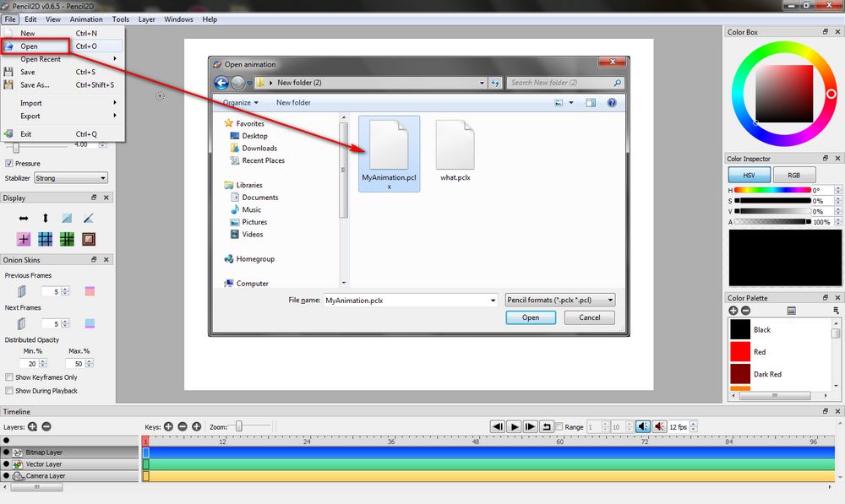The image size is (845, 504).
Task: Toggle pink center overlay icon
Action: (23, 239)
